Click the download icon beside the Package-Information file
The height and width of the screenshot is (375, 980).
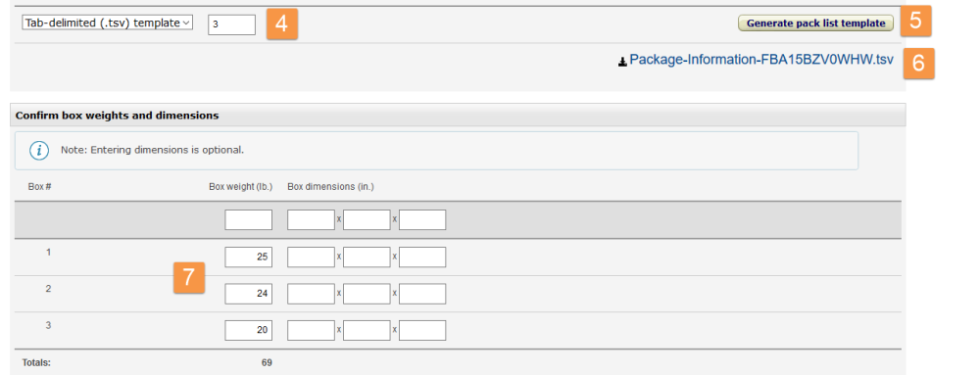coord(622,62)
